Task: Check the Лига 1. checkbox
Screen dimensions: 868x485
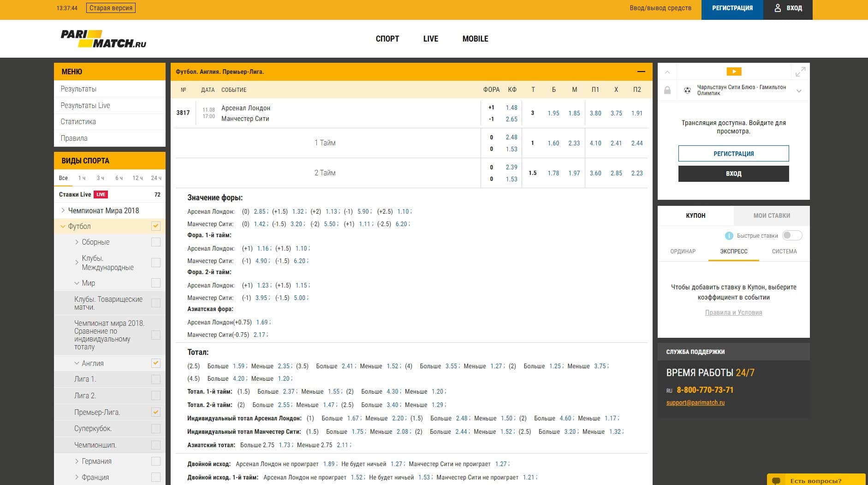Action: pyautogui.click(x=156, y=379)
